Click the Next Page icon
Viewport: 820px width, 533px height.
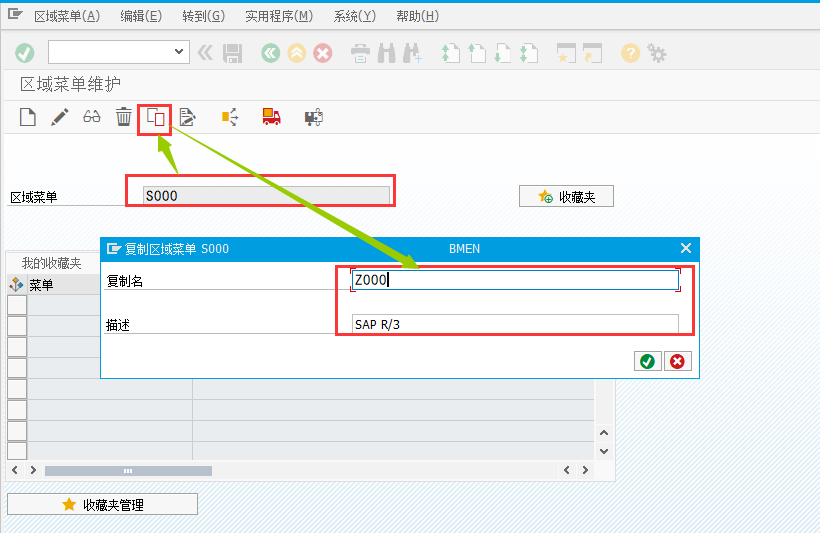click(503, 53)
